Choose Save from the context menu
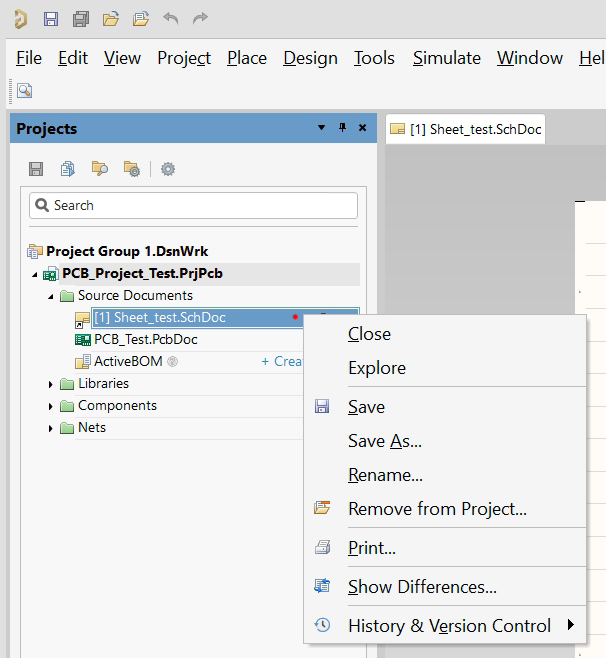Screen dimensions: 606x658 pyautogui.click(x=445, y=407)
